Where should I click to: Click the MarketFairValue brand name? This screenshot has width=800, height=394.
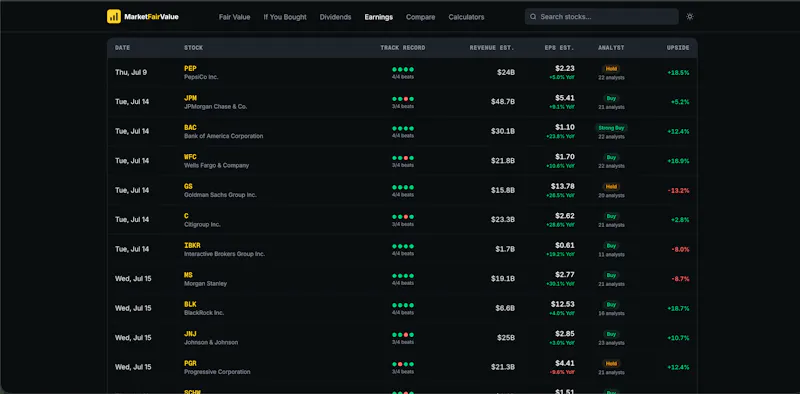[x=152, y=17]
